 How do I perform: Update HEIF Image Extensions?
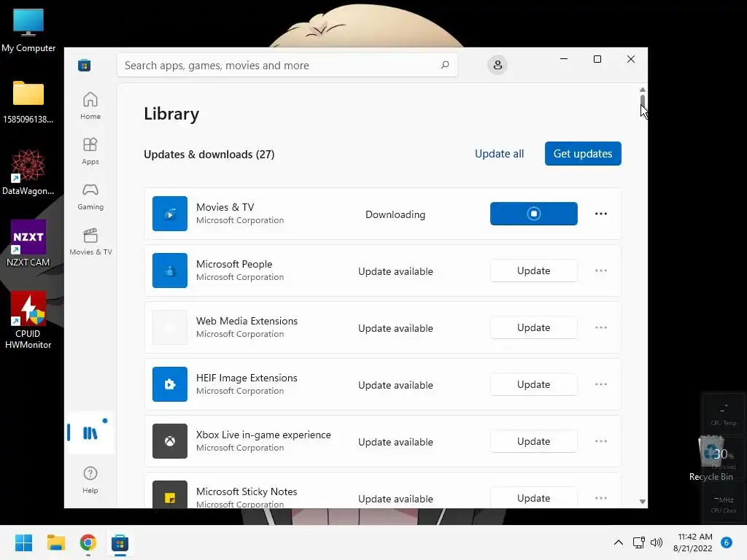point(533,384)
